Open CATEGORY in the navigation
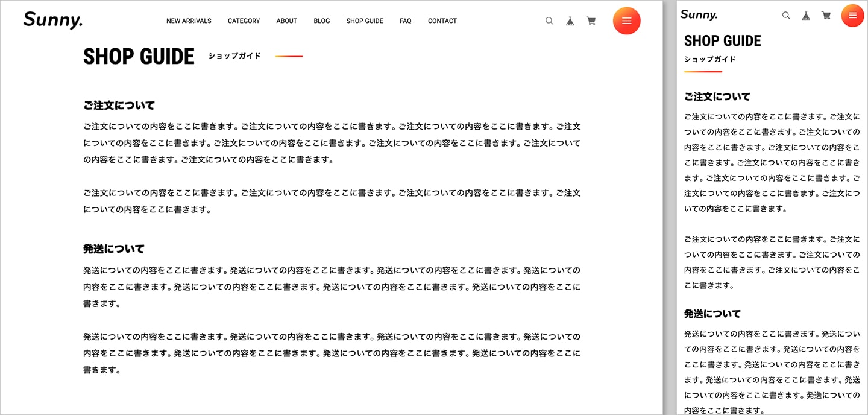This screenshot has width=868, height=415. tap(244, 21)
